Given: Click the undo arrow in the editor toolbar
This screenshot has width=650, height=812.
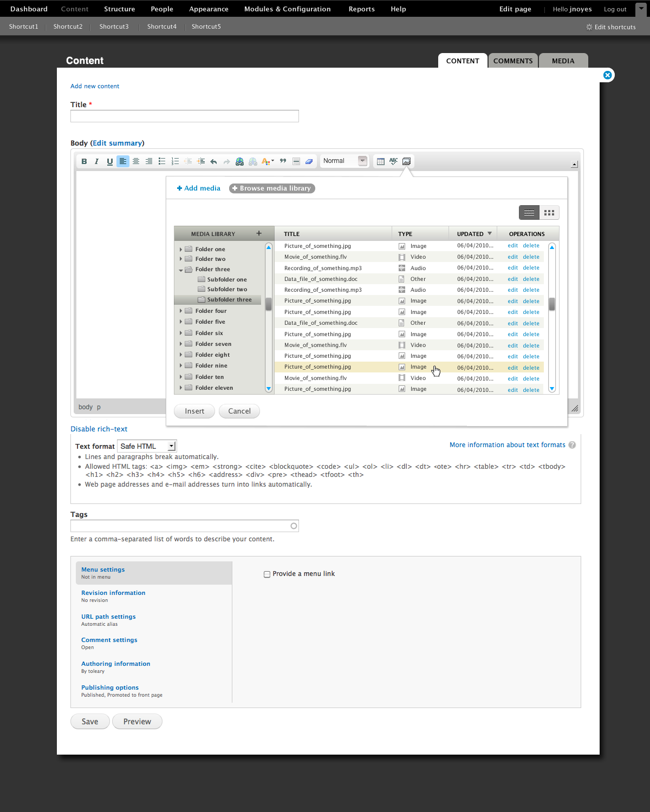Looking at the screenshot, I should click(x=213, y=161).
